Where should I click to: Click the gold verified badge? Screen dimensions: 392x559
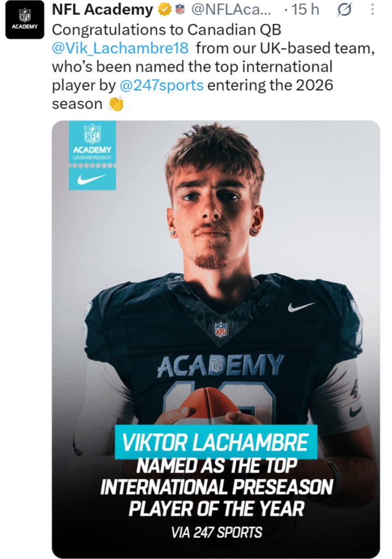(x=164, y=10)
